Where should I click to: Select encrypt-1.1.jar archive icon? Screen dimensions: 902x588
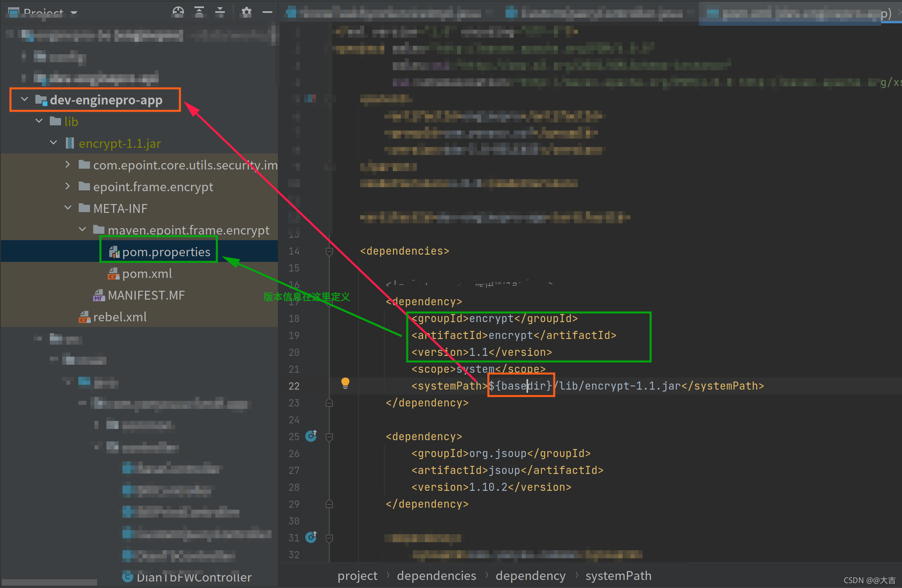click(x=70, y=143)
